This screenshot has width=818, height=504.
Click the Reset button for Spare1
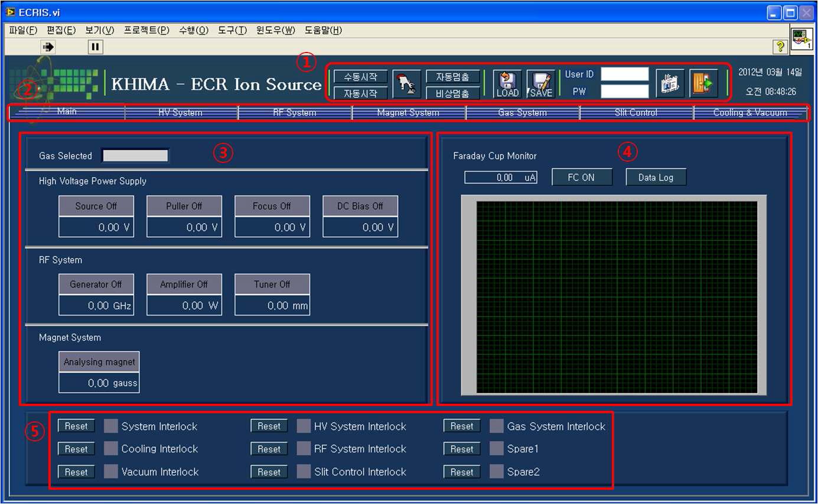click(x=462, y=449)
